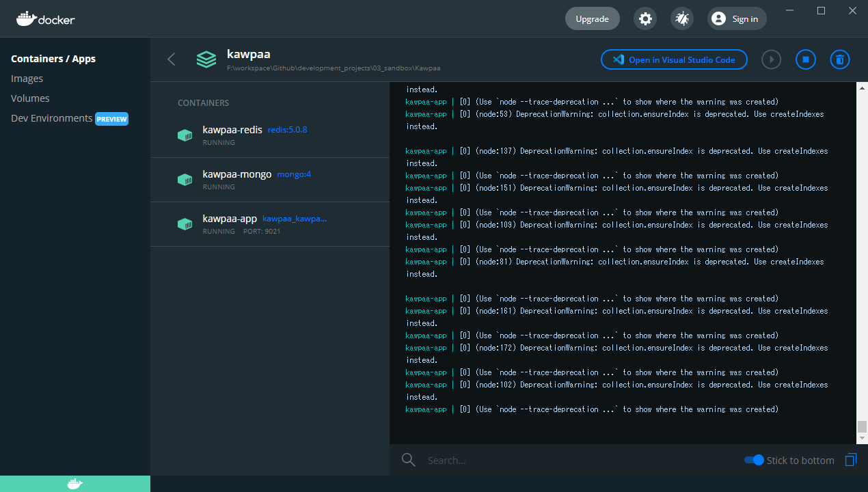Open the settings gear icon

click(x=645, y=19)
